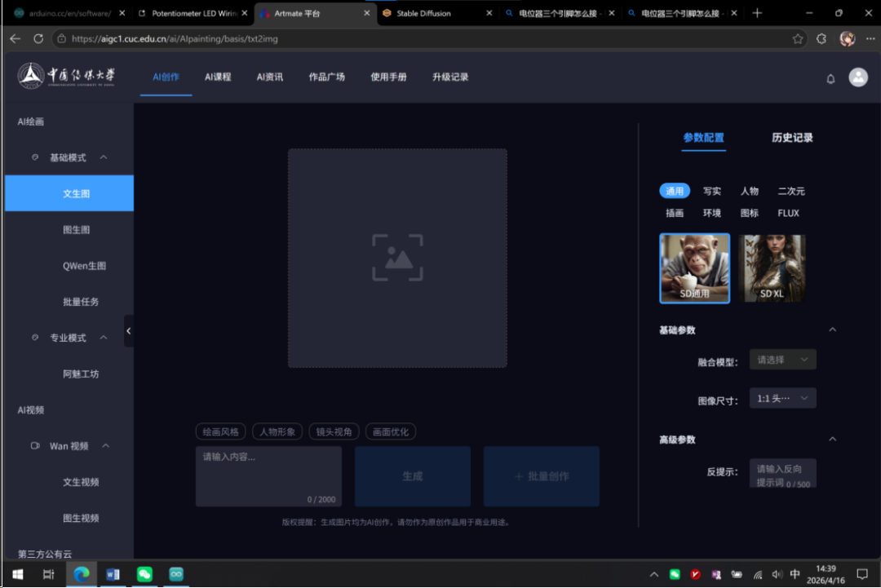Collapse the 专业模式 sidebar group
This screenshot has height=588, width=881.
pyautogui.click(x=104, y=338)
